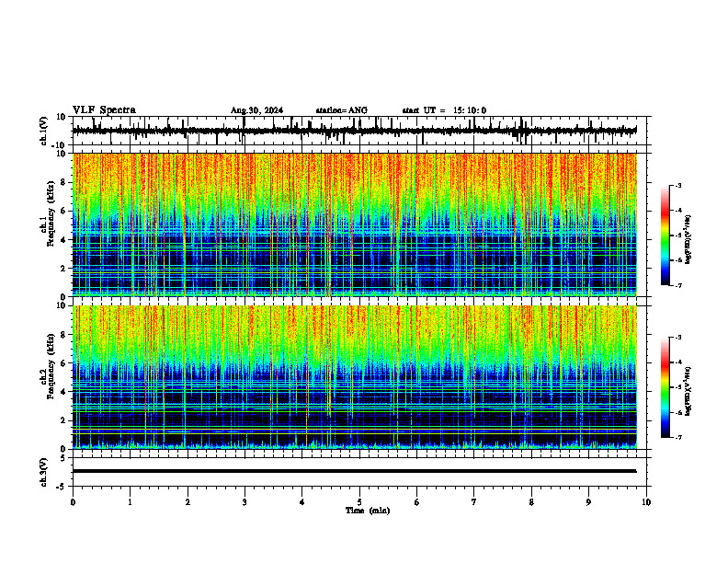Click time axis tick label "1"
This screenshot has width=728, height=563.
point(130,502)
